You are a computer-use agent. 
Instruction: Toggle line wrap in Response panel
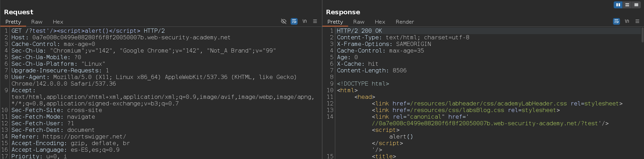616,22
